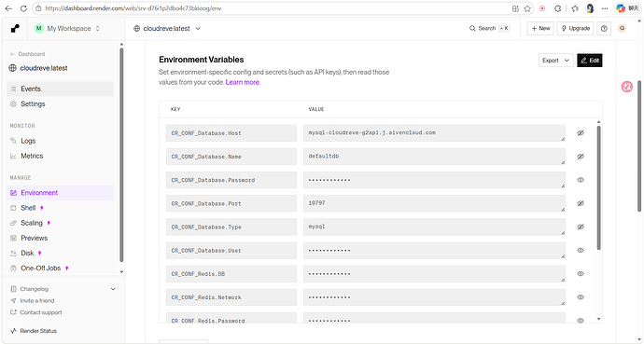Open One-Off Jobs page

click(x=60, y=268)
